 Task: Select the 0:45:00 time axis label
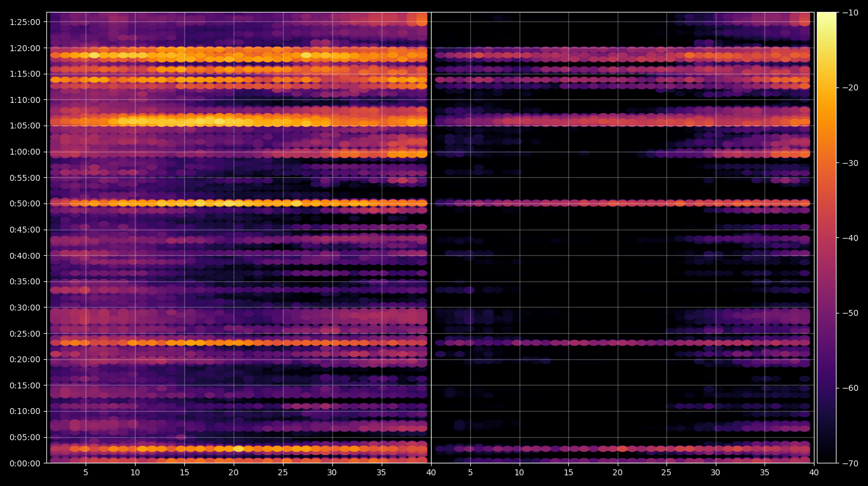25,230
